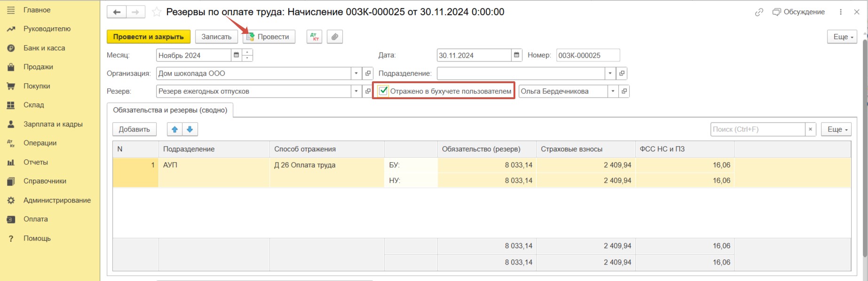The width and height of the screenshot is (868, 281).
Task: Open attached files paperclip icon
Action: point(335,37)
